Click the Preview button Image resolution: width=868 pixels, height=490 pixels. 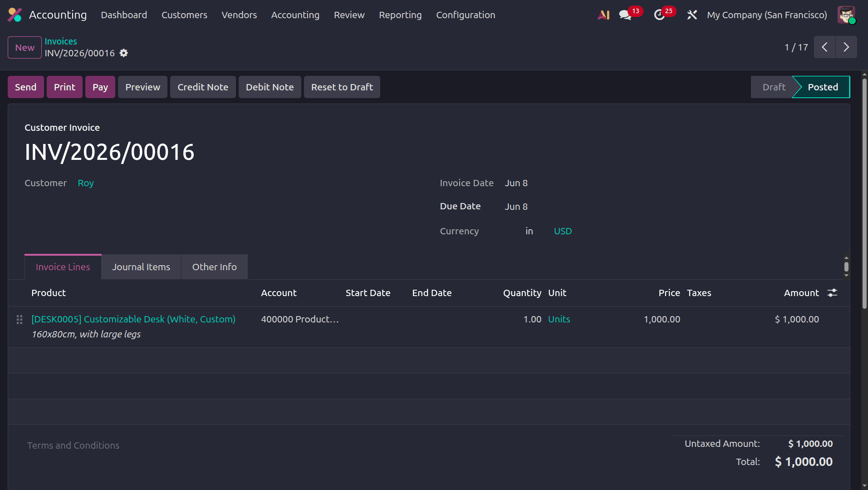click(x=142, y=87)
